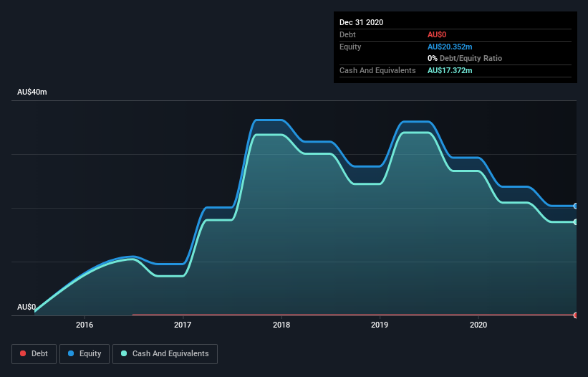Toggle the Cash And Equivalents legend button
Viewport: 588px width, 377px height.
[x=165, y=354]
